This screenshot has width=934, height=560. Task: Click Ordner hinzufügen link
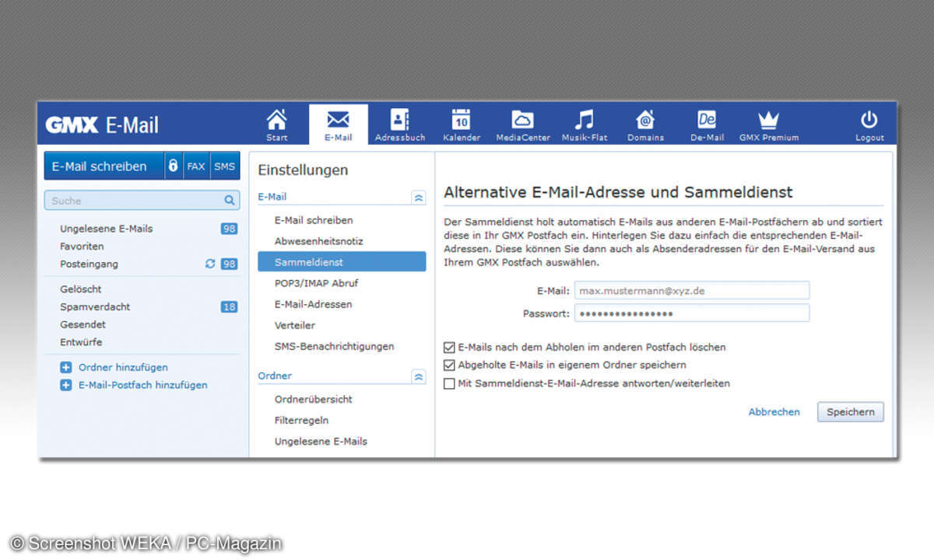(123, 367)
